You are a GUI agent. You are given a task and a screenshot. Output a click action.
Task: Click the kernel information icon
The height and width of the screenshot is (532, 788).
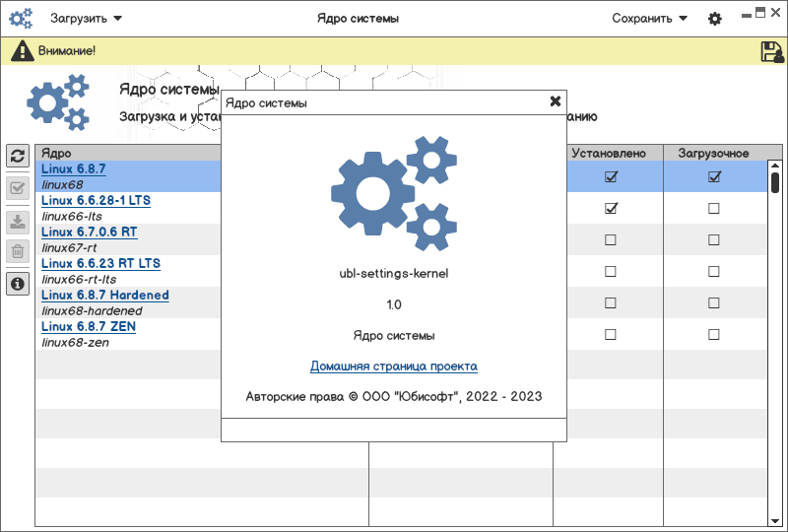[x=17, y=284]
